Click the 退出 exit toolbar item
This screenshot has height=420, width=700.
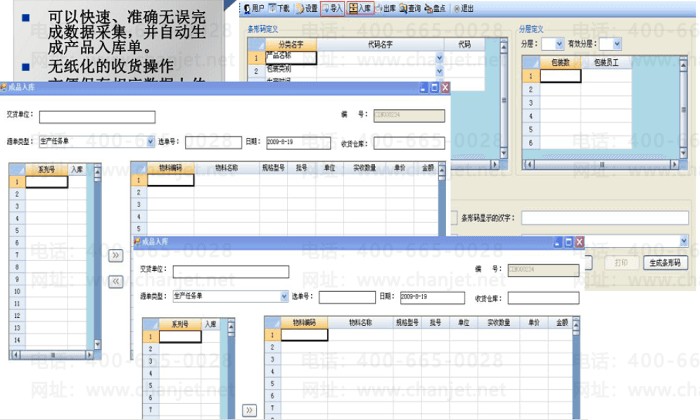[x=463, y=8]
